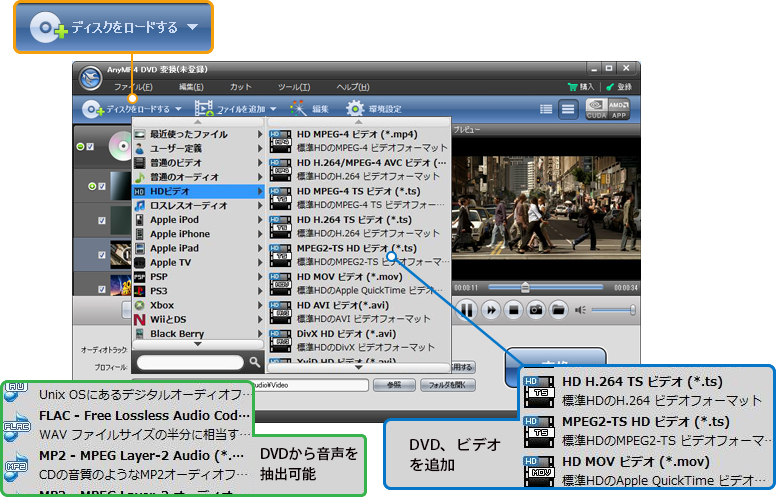This screenshot has height=497, width=776.
Task: Click the 登録 register link
Action: 619,87
